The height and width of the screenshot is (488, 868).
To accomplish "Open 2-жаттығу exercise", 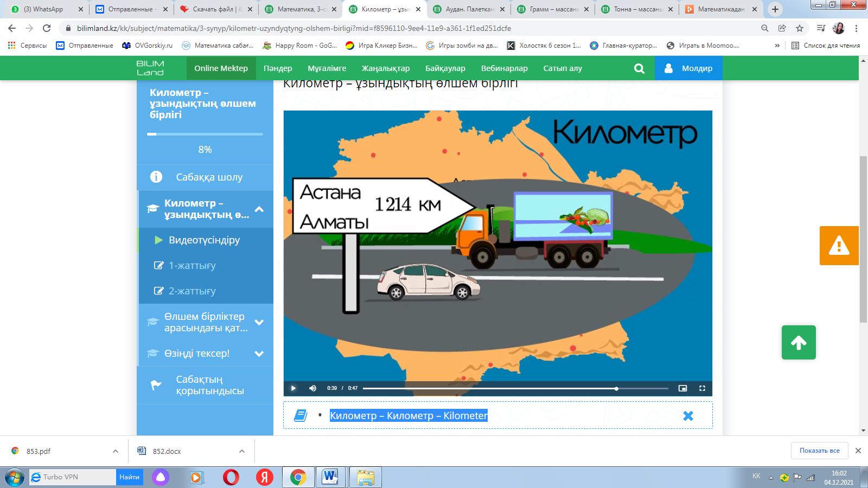I will 205,291.
